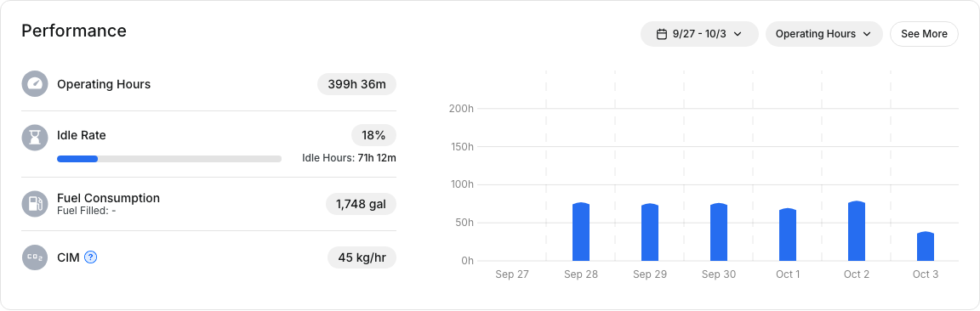This screenshot has width=980, height=311.
Task: Click the Fuel Consumption pump icon
Action: [x=35, y=204]
